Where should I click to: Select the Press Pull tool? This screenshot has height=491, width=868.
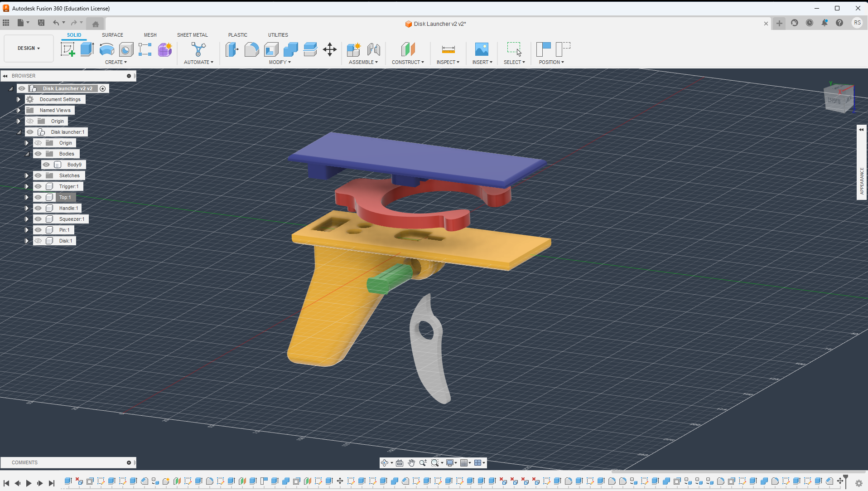click(x=232, y=49)
